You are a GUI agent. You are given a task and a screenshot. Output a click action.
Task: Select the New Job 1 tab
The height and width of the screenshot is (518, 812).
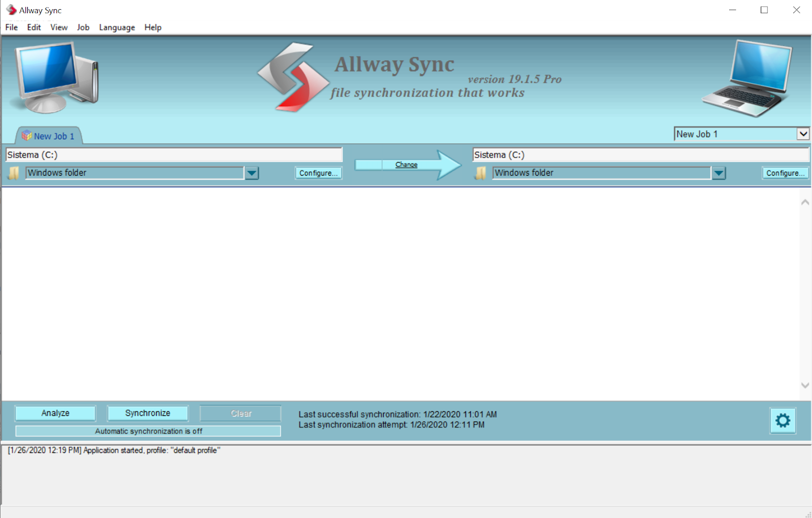pos(54,136)
